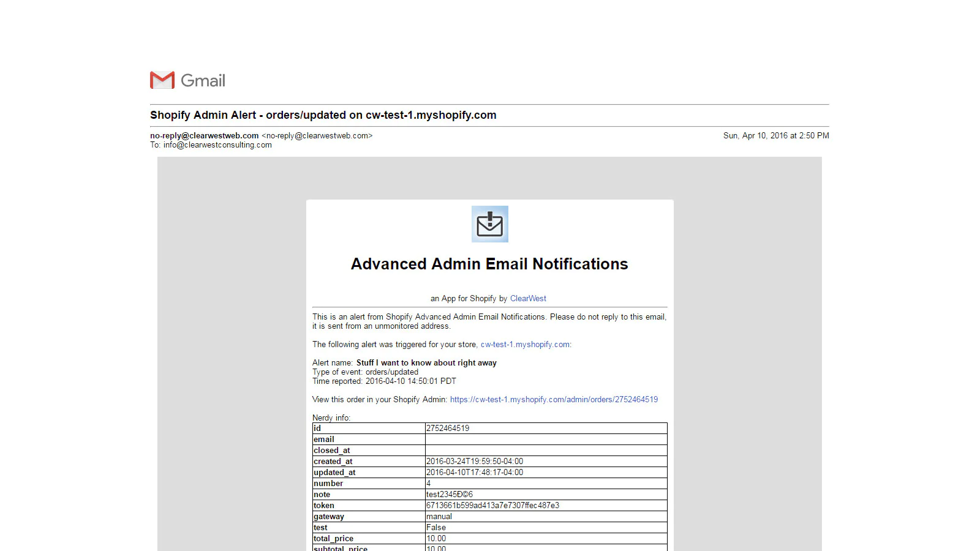Click gateway value 'manual'
The height and width of the screenshot is (551, 980).
[x=439, y=517]
